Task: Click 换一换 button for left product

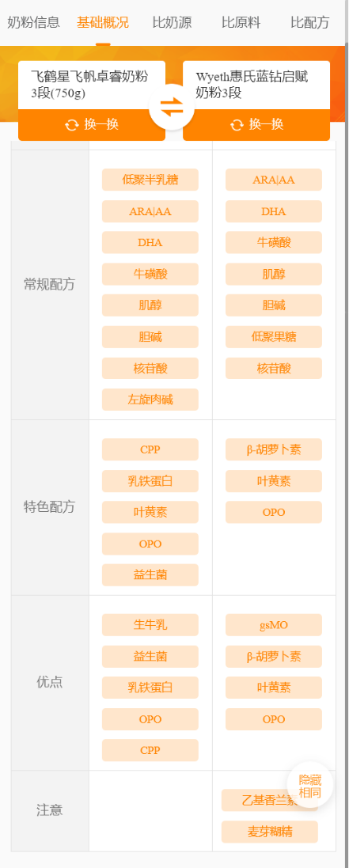Action: point(92,125)
